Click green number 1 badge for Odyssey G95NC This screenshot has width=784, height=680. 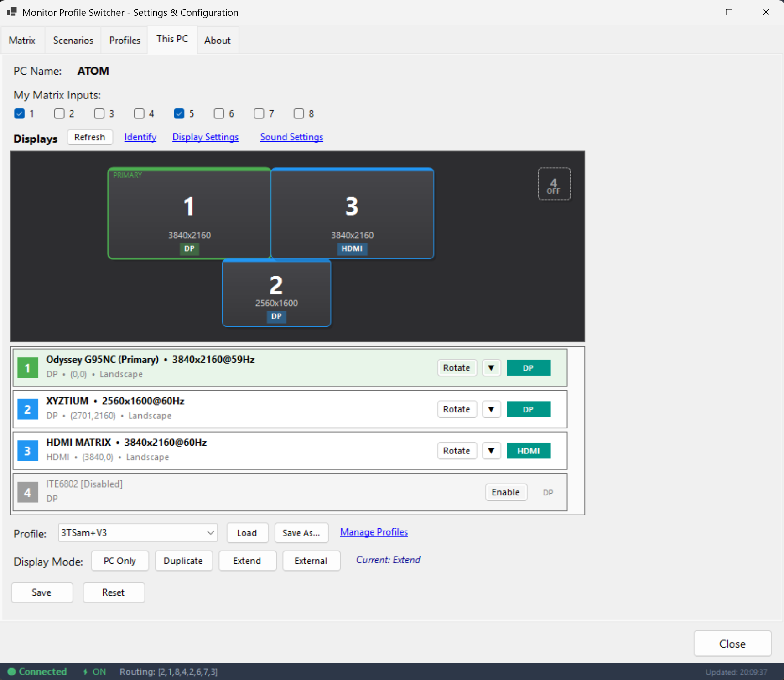coord(27,368)
